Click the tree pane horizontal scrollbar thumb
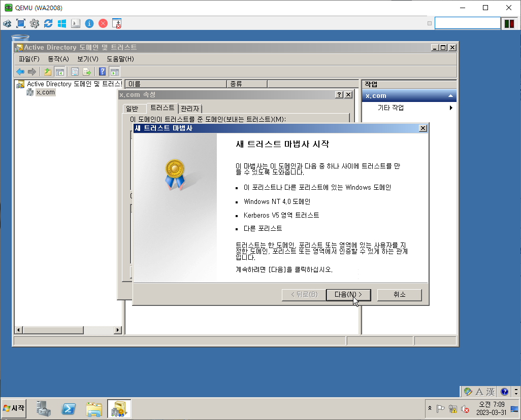 click(53, 330)
